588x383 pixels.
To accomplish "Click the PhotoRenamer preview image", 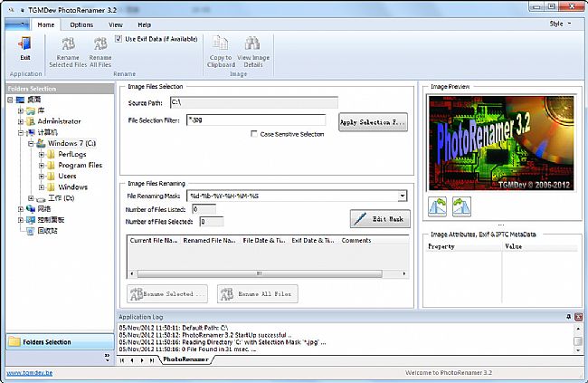I will [x=501, y=143].
